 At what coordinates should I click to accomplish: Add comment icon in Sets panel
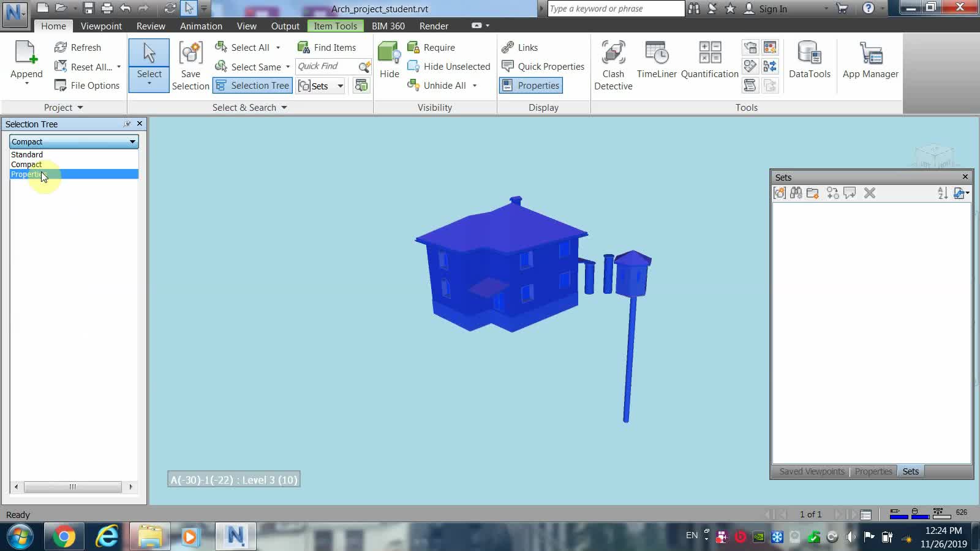click(x=850, y=193)
